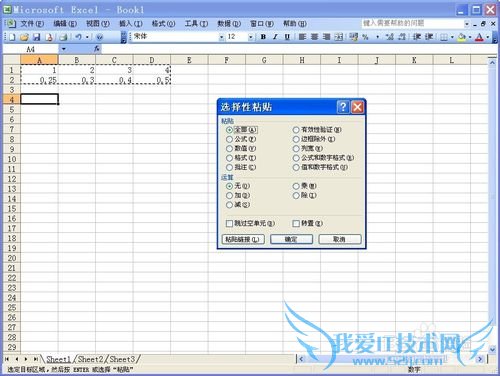500x376 pixels.
Task: Open the 插入 (Insert) menu
Action: [131, 24]
